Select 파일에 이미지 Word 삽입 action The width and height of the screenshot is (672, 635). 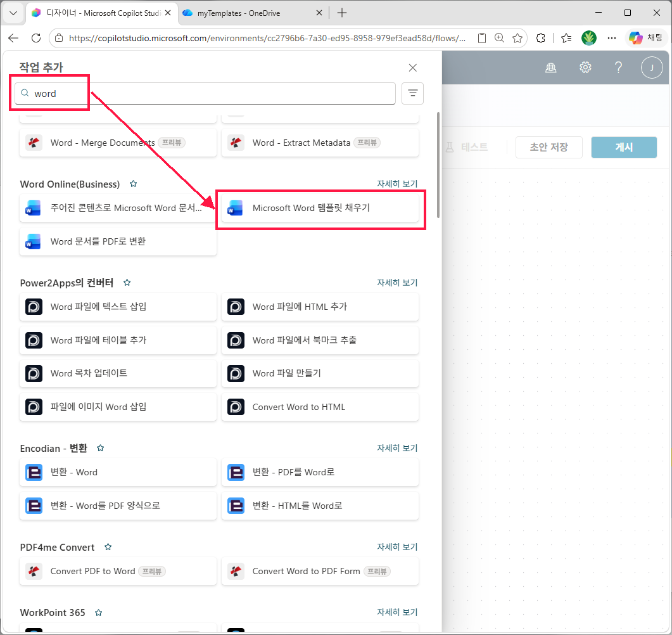(x=118, y=407)
